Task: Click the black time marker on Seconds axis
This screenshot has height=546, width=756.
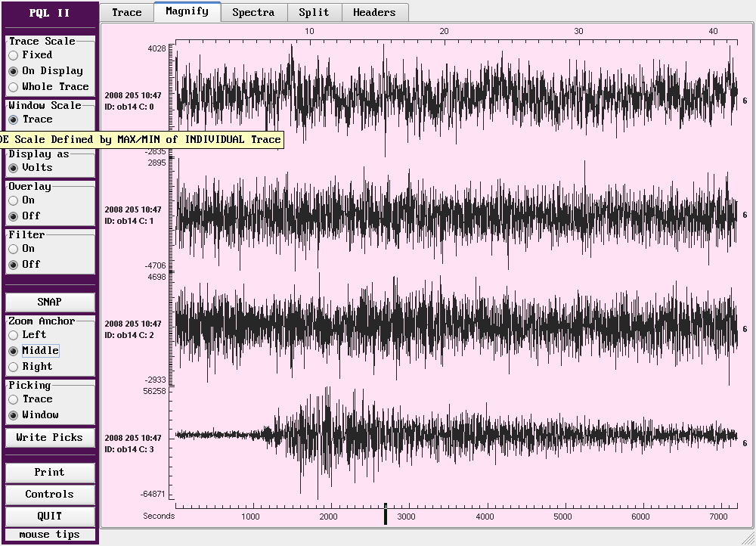Action: click(386, 513)
